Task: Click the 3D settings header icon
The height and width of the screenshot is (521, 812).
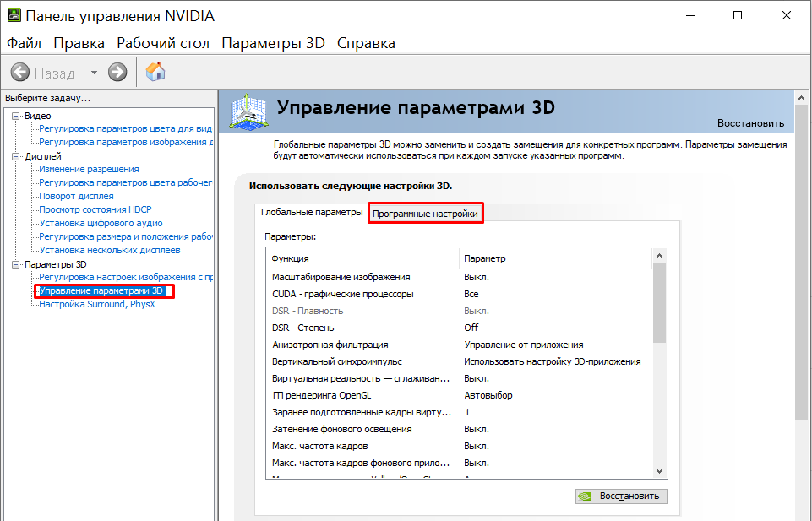Action: tap(249, 111)
